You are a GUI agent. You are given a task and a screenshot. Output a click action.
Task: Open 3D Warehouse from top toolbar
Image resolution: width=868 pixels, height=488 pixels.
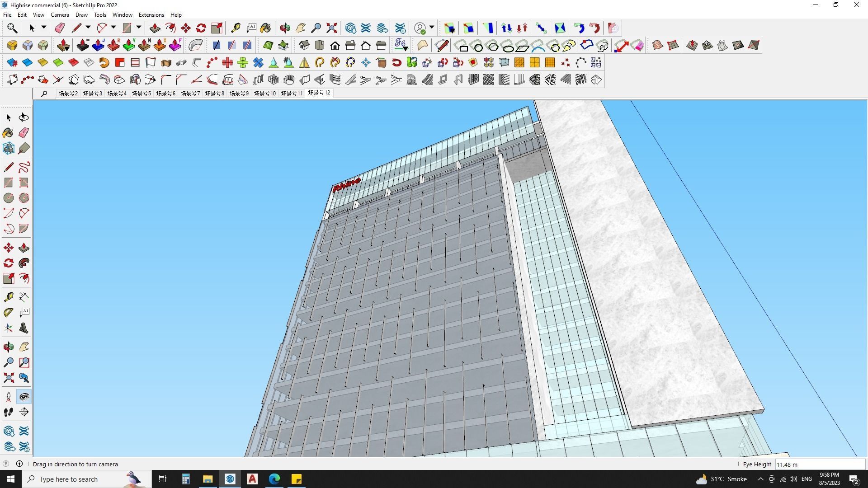(351, 28)
